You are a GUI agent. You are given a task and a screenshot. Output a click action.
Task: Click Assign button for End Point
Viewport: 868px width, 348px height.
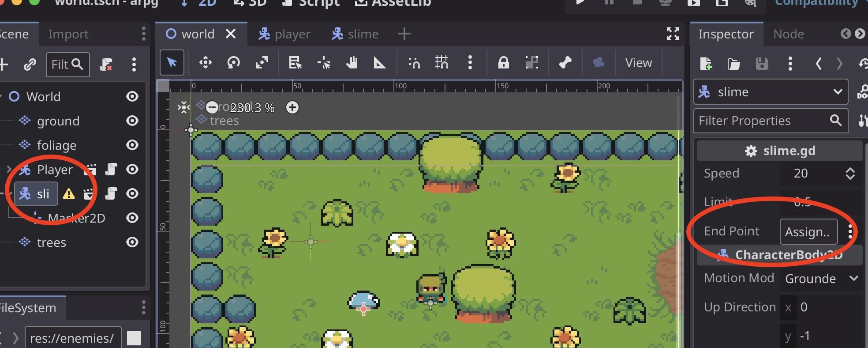(808, 232)
